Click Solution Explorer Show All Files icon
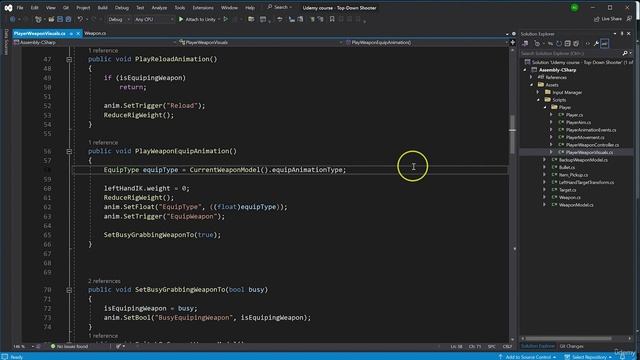The image size is (640, 360). (576, 43)
